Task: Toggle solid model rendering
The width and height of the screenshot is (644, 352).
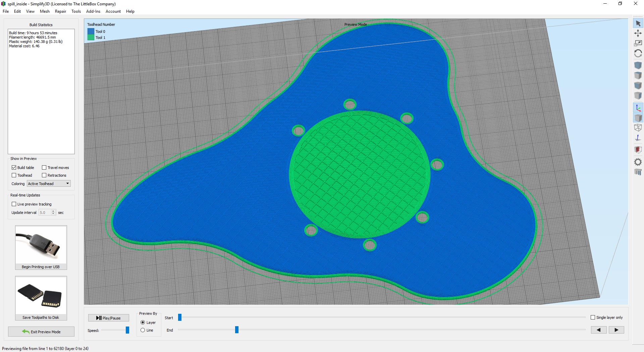Action: tap(638, 118)
